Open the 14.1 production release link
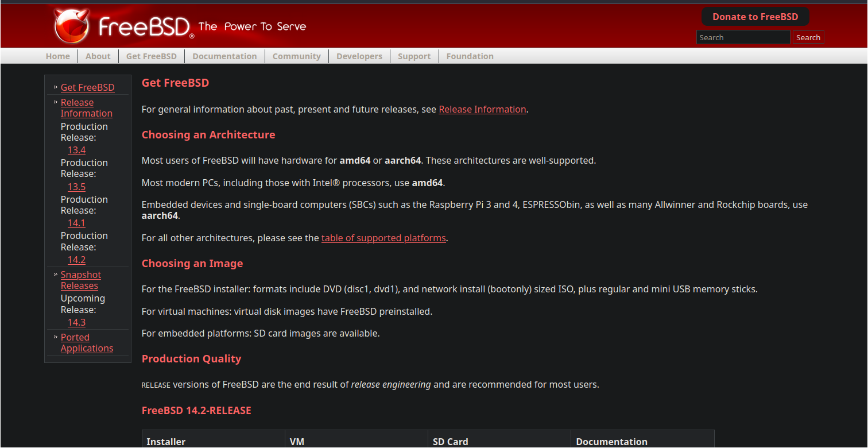This screenshot has width=868, height=448. tap(76, 223)
